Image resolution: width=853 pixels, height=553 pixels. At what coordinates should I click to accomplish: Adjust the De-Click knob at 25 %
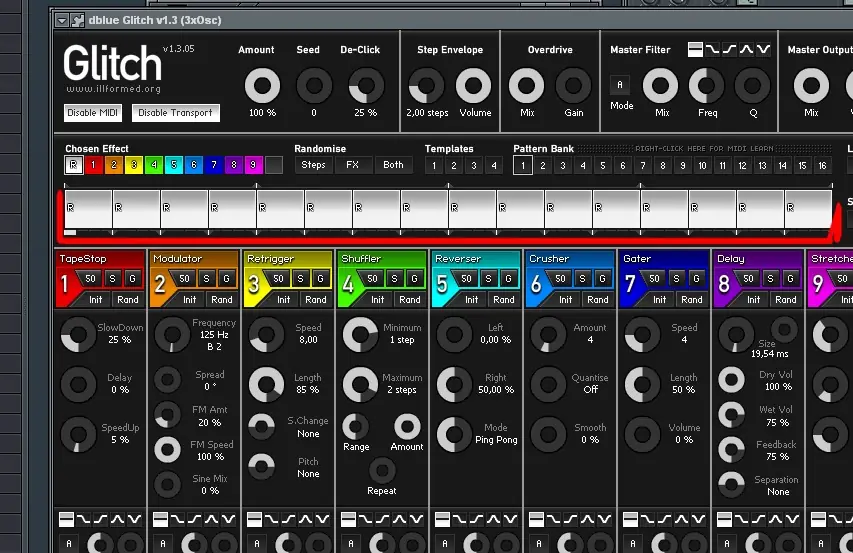point(366,86)
